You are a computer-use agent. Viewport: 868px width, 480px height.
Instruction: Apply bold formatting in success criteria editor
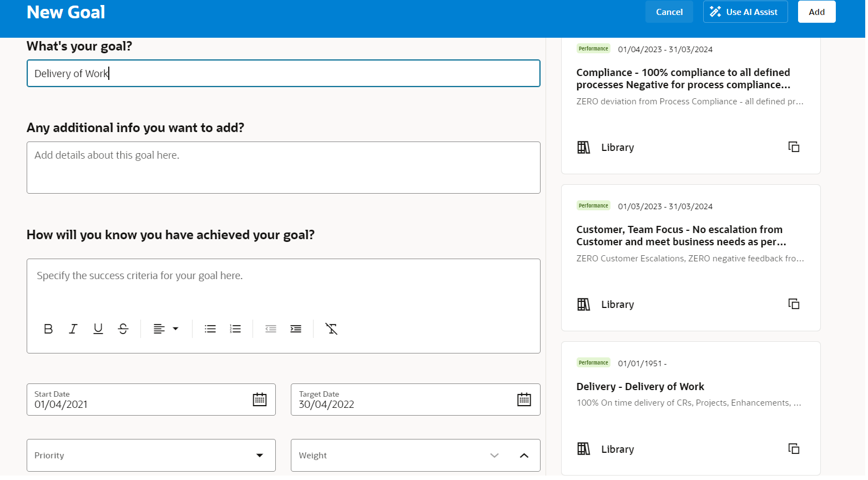click(48, 329)
